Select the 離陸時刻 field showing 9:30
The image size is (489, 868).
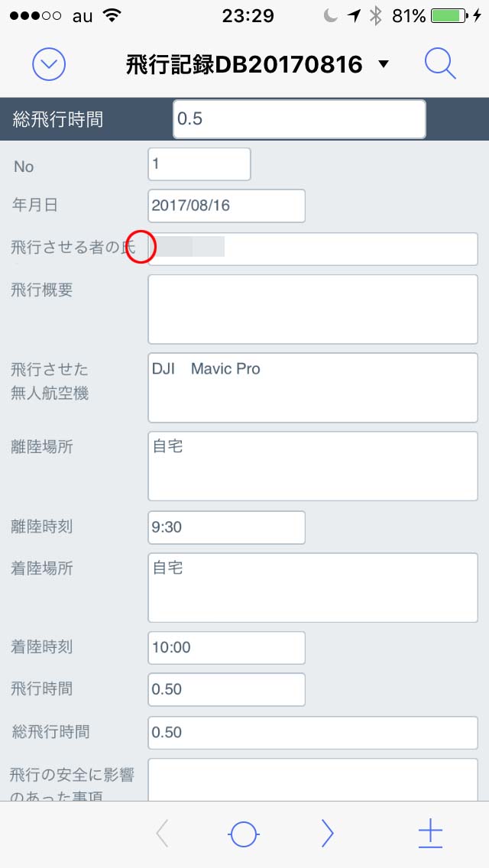226,527
